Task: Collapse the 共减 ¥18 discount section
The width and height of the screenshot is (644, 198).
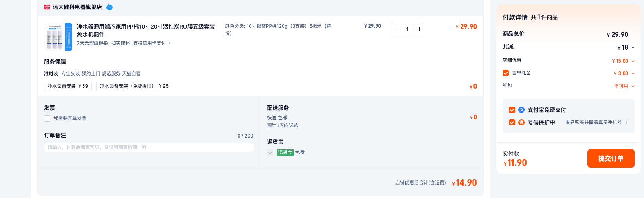Action: [633, 47]
